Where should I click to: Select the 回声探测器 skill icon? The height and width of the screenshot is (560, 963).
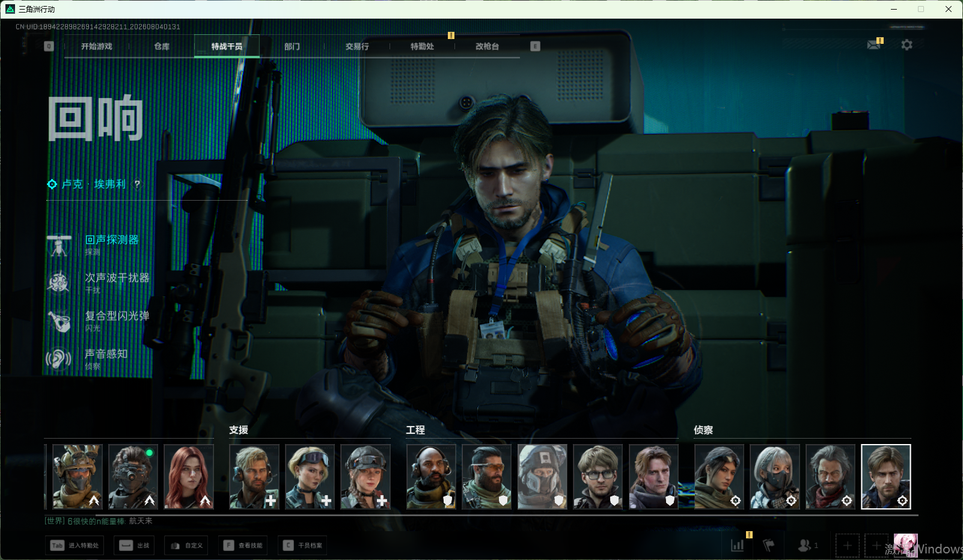click(59, 245)
